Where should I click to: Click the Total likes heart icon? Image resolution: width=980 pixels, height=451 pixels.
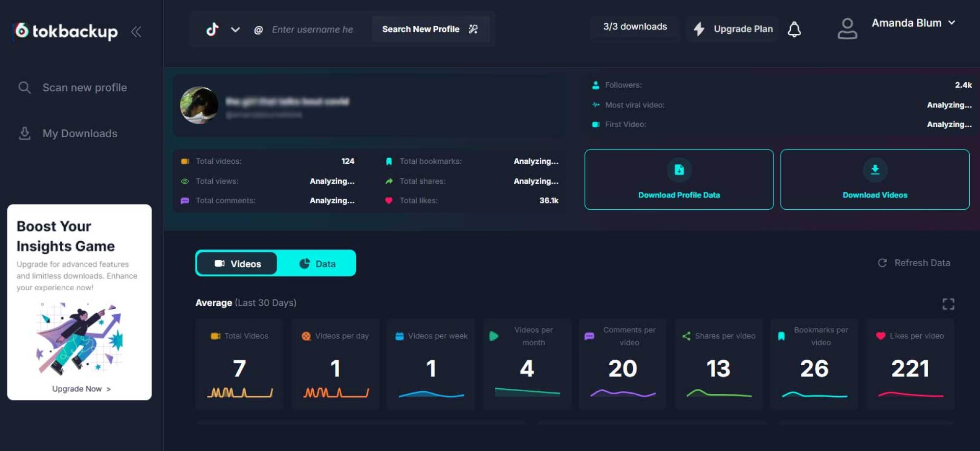pos(389,200)
